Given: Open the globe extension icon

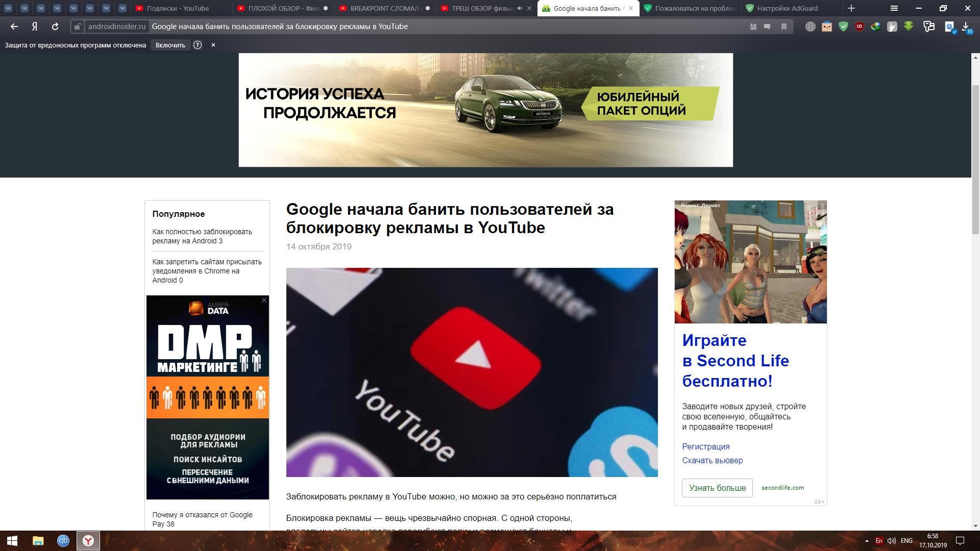Looking at the screenshot, I should click(810, 27).
